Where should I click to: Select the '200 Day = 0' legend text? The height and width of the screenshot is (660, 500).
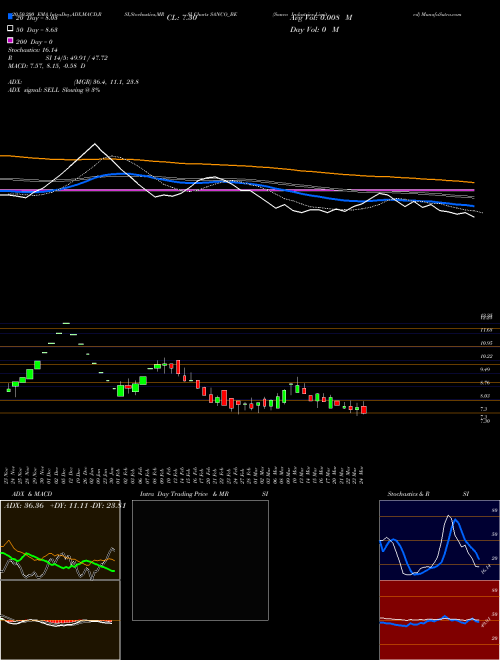click(34, 42)
